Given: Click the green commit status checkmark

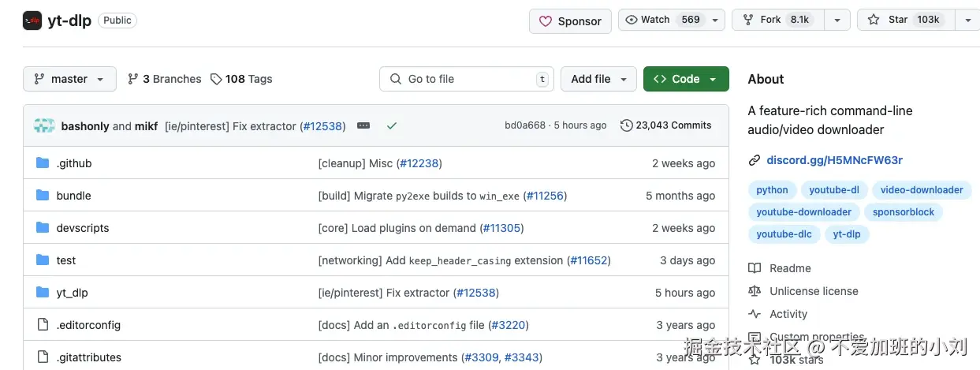Looking at the screenshot, I should (392, 125).
